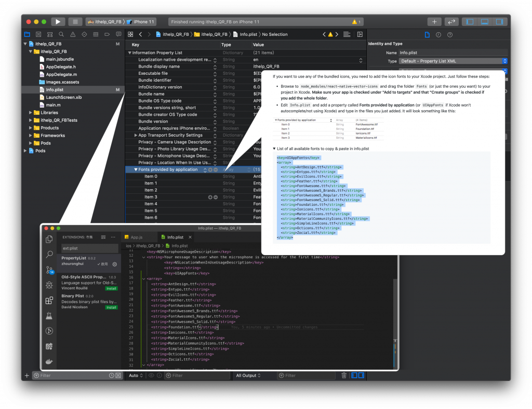Go back in Xcode editor history
The image size is (532, 409).
[140, 34]
